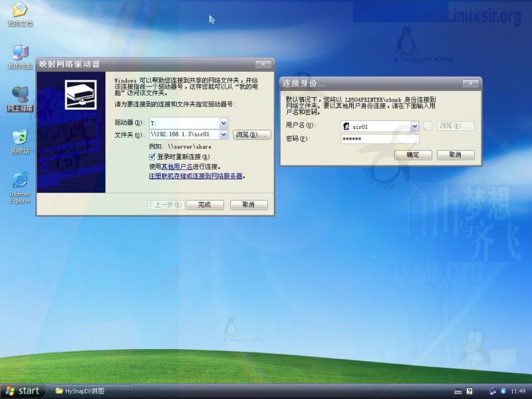
Task: Click the help question mark tray icon
Action: click(x=469, y=391)
